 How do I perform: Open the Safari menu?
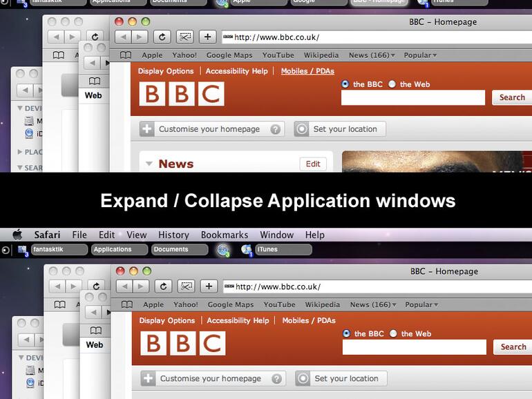point(47,235)
